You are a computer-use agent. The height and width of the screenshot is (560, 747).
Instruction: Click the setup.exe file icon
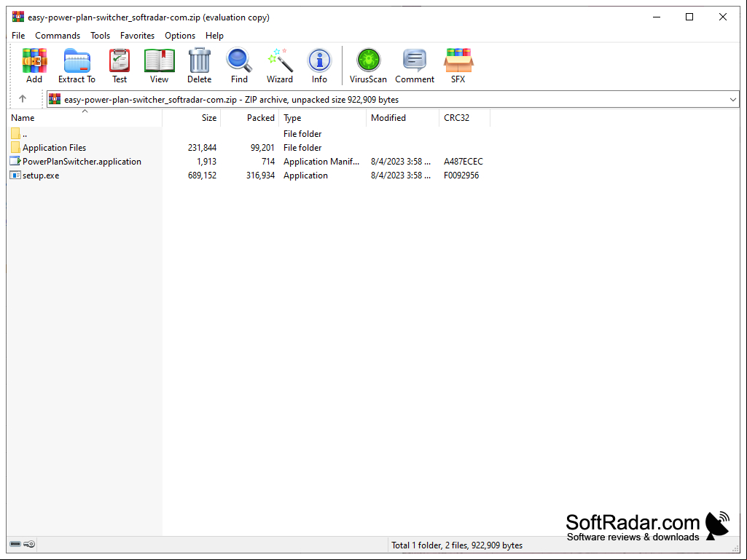pos(15,175)
